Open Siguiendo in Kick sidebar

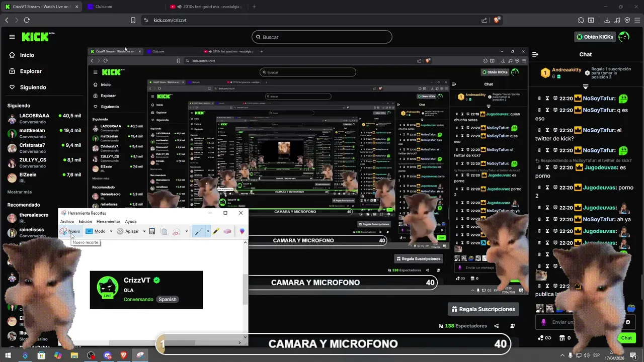point(33,87)
